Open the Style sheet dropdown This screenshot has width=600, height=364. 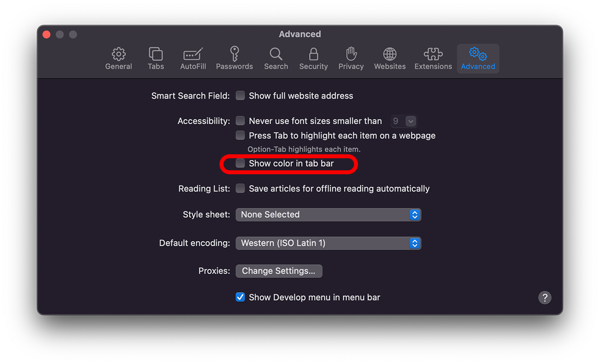coord(328,215)
